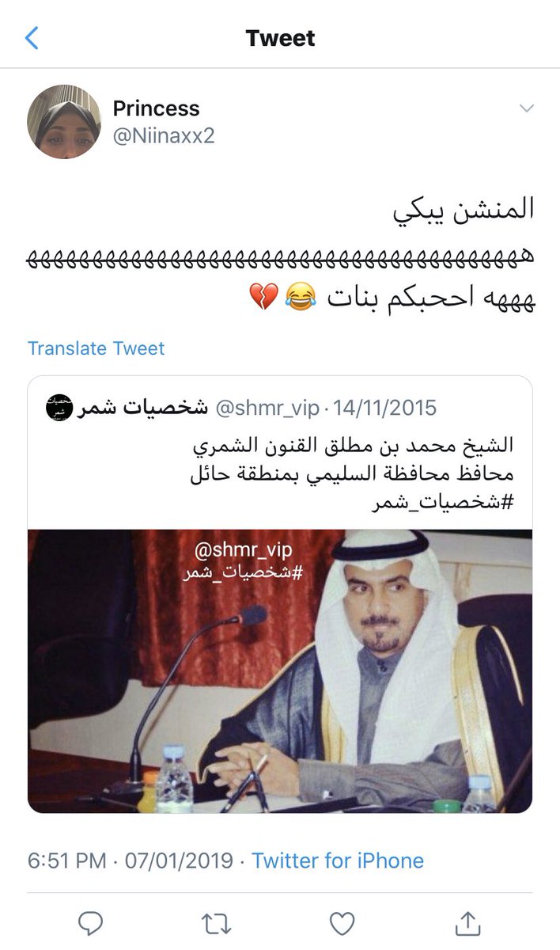Tap the Tweet header title
This screenshot has width=560, height=950.
point(280,38)
